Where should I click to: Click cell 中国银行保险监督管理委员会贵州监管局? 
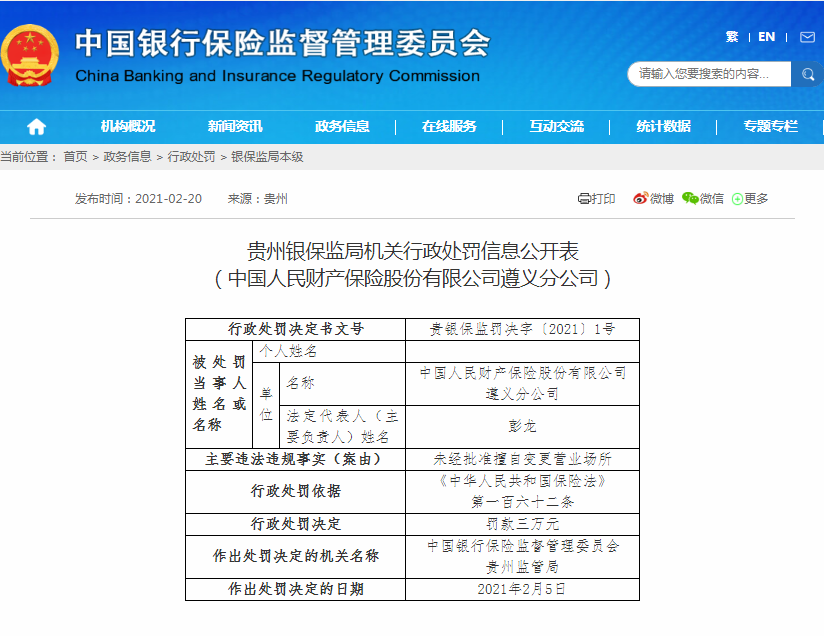tap(522, 557)
